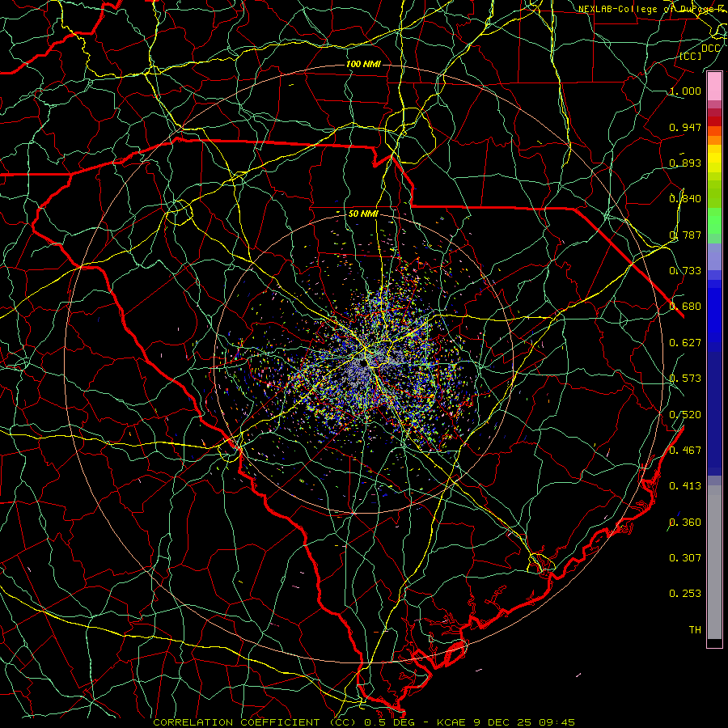This screenshot has height=728, width=728.
Task: Select the 0.307 legend value
Action: pyautogui.click(x=685, y=558)
